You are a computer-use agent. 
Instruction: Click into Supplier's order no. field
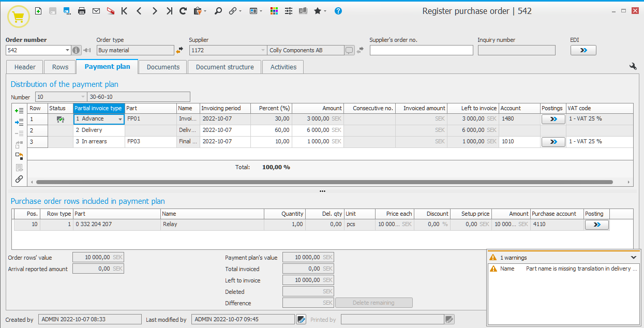tap(421, 50)
